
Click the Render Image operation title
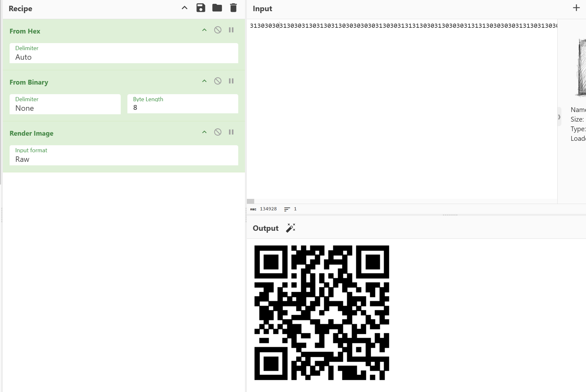[x=31, y=133]
